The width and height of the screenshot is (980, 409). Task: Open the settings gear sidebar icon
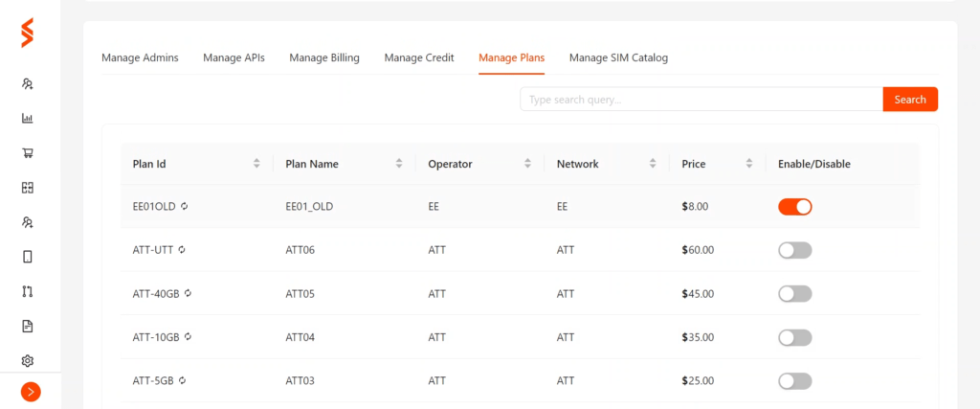coord(27,361)
